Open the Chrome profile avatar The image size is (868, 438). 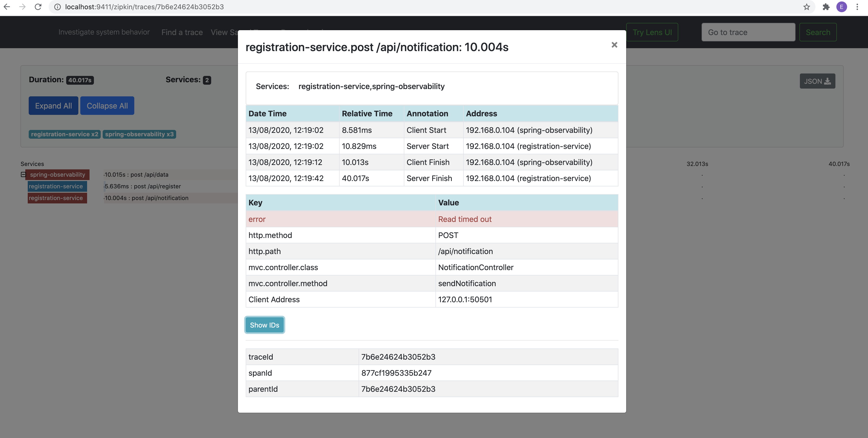841,7
